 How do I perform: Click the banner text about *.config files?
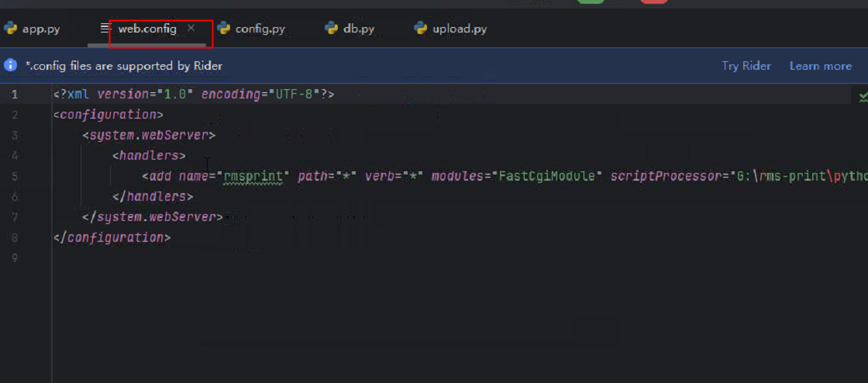pos(124,66)
